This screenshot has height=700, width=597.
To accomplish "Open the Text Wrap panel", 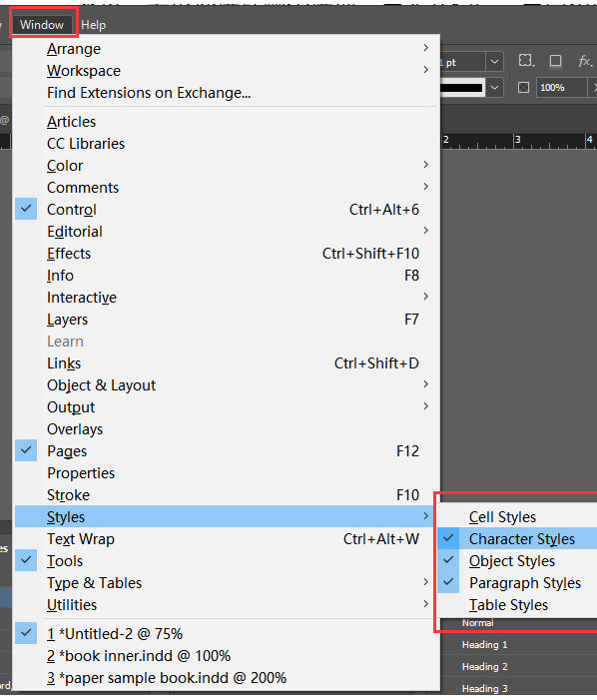I will click(x=227, y=539).
